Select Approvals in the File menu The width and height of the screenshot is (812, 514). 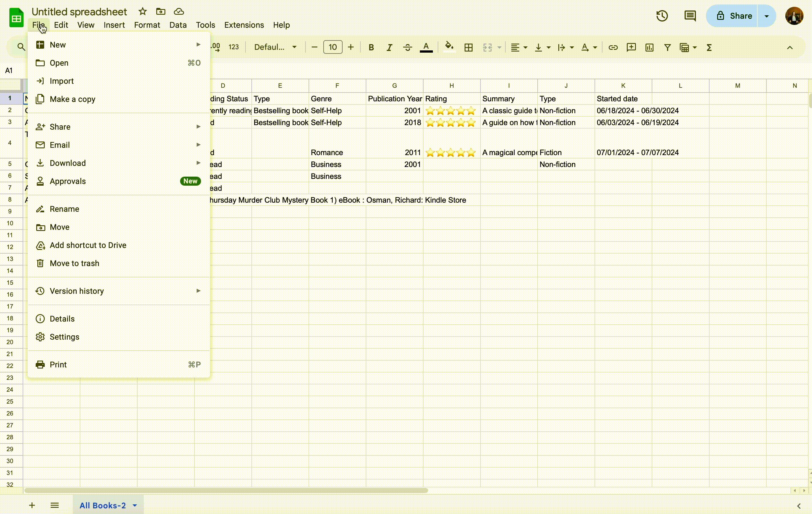pyautogui.click(x=119, y=181)
